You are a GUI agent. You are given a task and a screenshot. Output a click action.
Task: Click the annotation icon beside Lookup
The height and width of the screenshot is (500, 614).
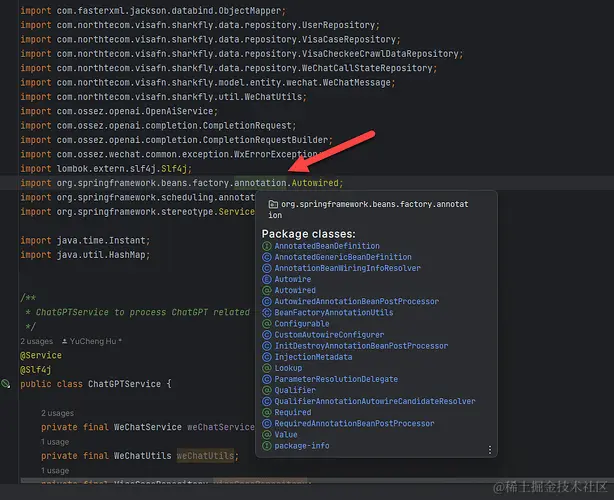pyautogui.click(x=267, y=368)
